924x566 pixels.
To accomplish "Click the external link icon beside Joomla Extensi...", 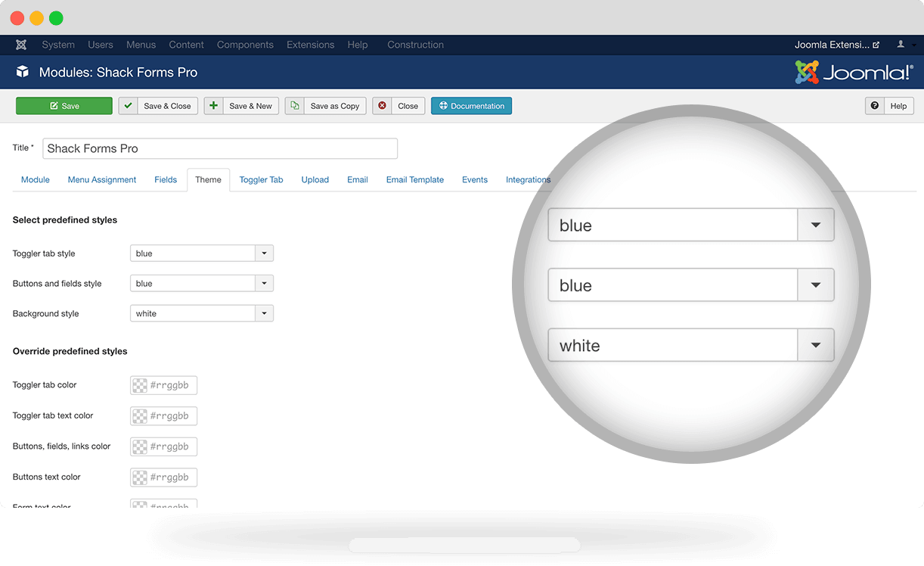I will [876, 45].
